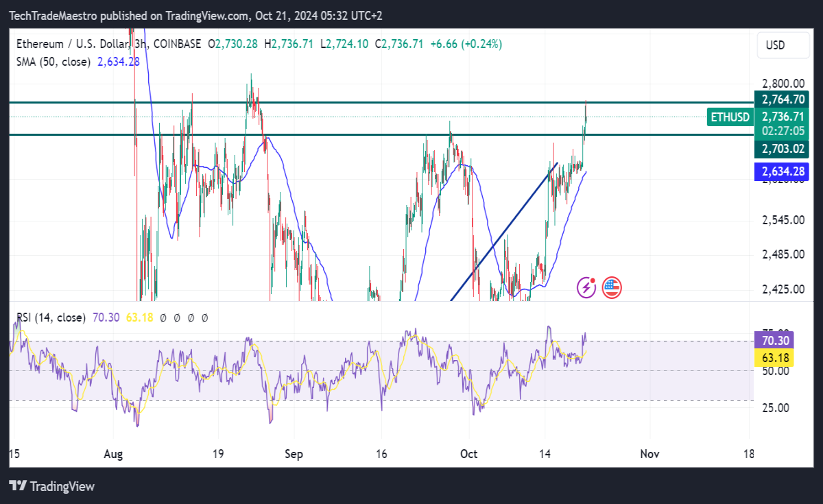The height and width of the screenshot is (504, 823).
Task: Open the RSI (14, close) indicator legend
Action: [x=51, y=317]
